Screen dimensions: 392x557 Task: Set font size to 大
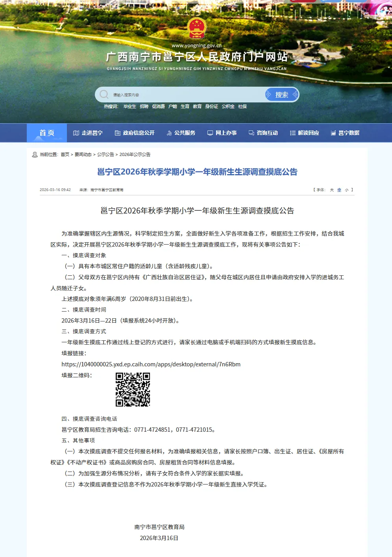coord(332,190)
